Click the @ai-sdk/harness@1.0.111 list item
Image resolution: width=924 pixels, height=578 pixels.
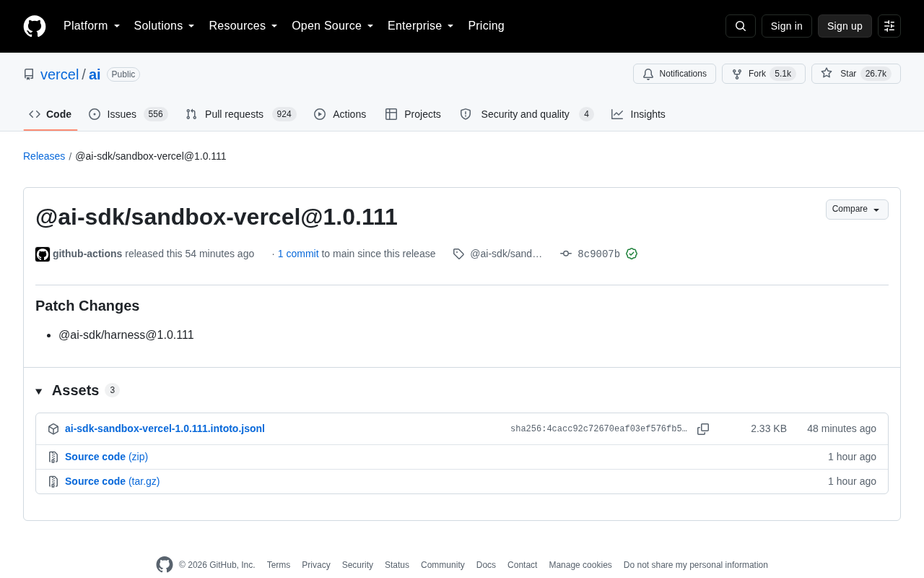click(x=126, y=335)
